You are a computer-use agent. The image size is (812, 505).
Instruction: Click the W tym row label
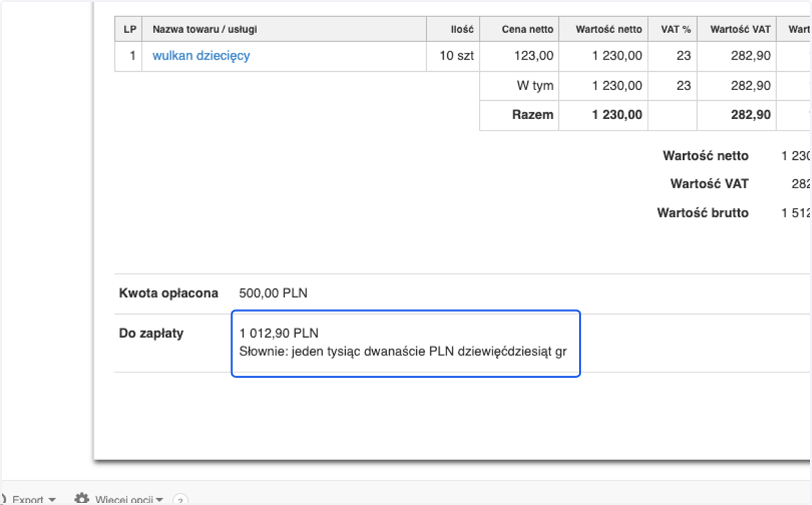535,85
